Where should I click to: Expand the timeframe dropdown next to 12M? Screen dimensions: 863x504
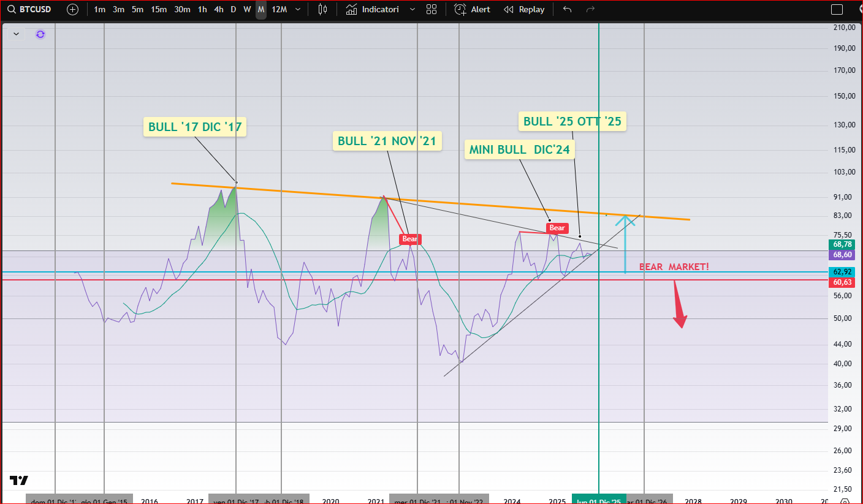[298, 9]
